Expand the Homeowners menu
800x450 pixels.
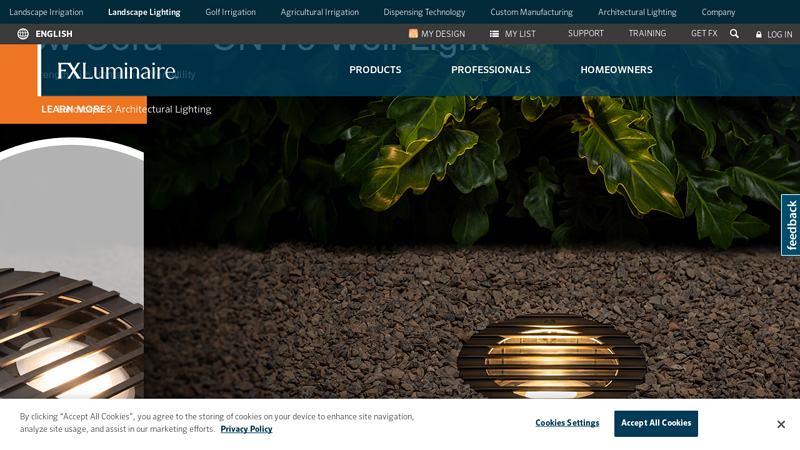coord(616,70)
